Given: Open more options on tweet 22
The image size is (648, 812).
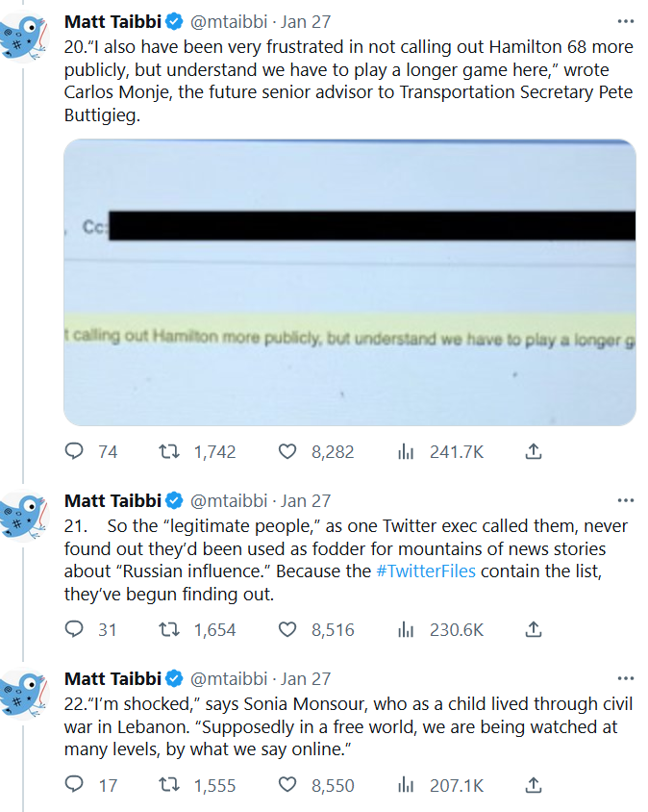Looking at the screenshot, I should [x=626, y=678].
